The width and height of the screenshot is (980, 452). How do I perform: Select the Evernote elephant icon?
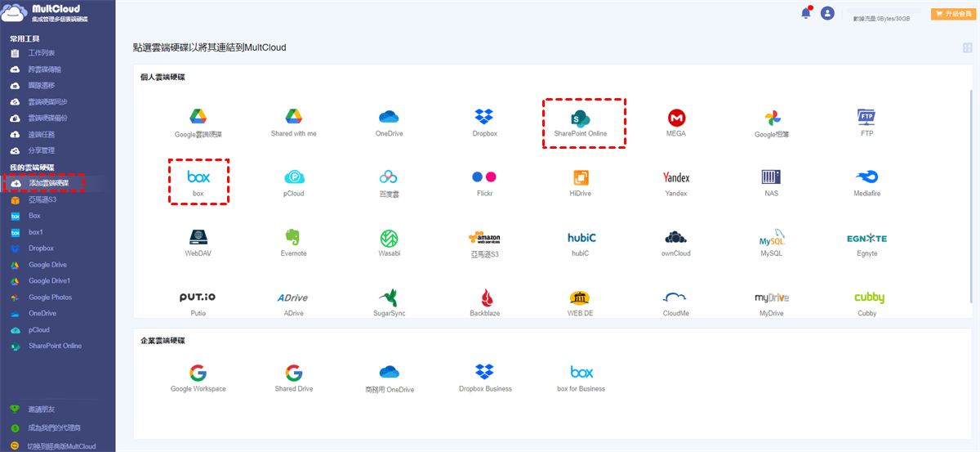click(x=293, y=237)
